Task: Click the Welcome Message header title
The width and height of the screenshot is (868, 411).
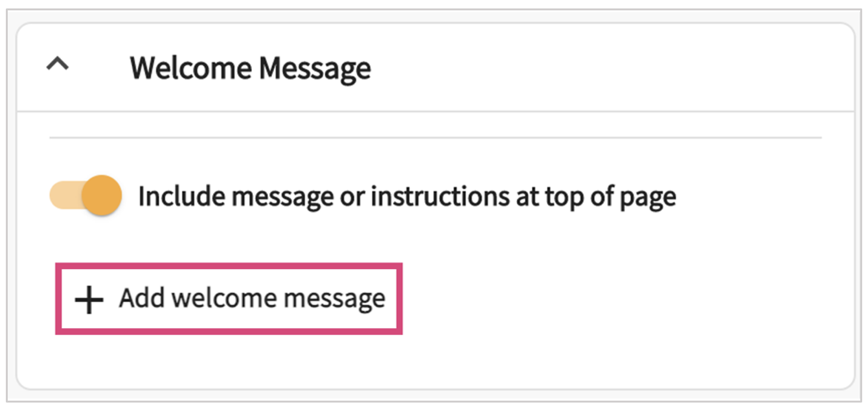Action: tap(250, 68)
